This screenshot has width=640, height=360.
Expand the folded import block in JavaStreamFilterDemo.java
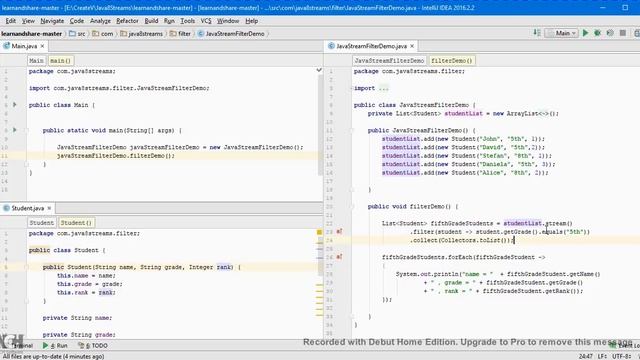[x=351, y=88]
